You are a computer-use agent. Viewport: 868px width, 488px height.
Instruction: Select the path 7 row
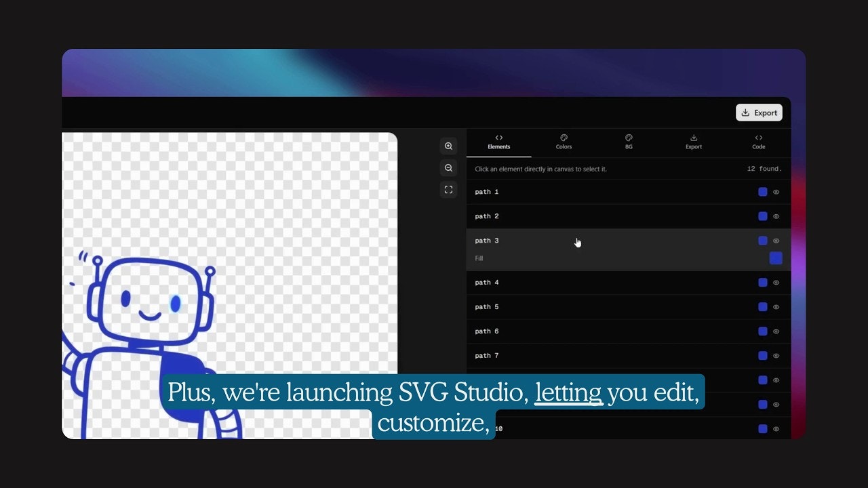click(x=629, y=356)
